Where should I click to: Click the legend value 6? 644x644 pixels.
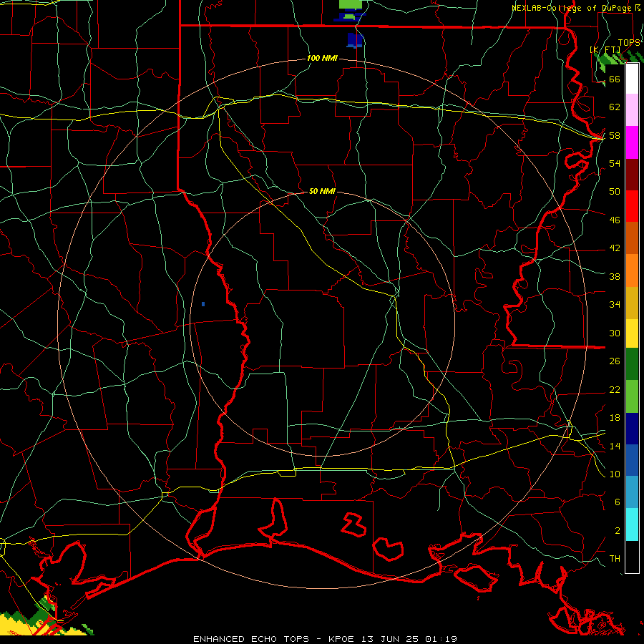tap(617, 502)
